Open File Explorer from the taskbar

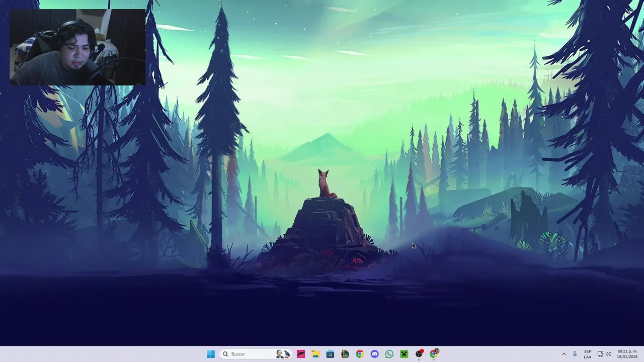tap(315, 354)
